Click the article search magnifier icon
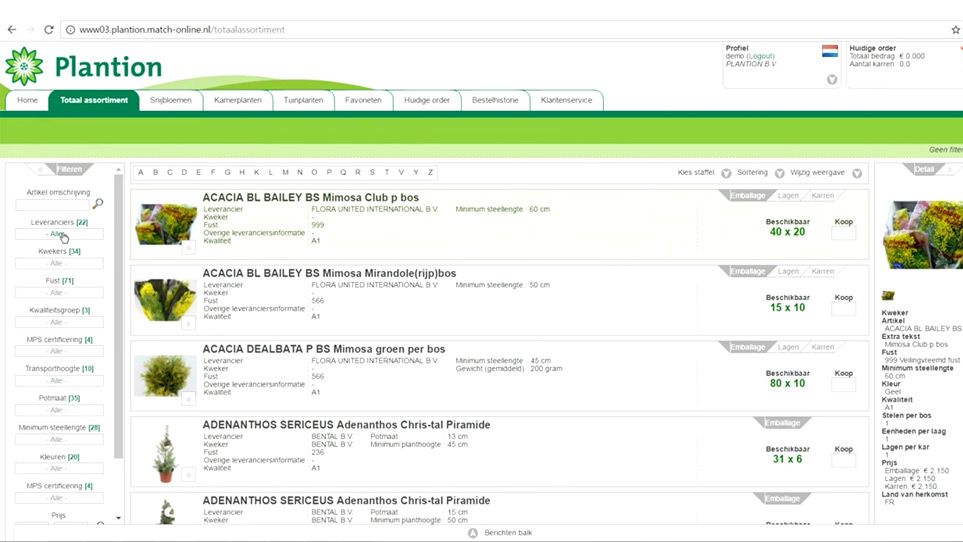 (98, 204)
